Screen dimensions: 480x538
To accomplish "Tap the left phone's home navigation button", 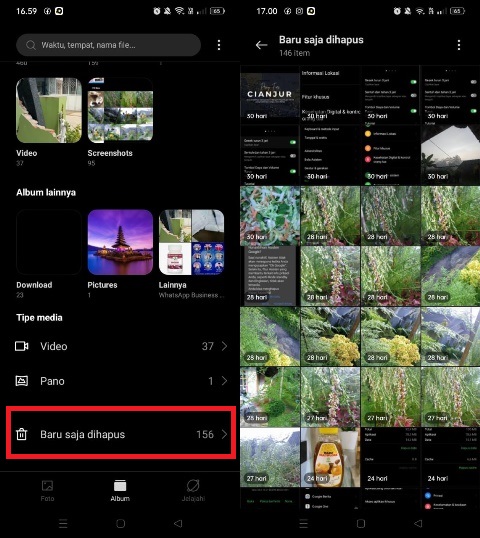I will pyautogui.click(x=120, y=523).
